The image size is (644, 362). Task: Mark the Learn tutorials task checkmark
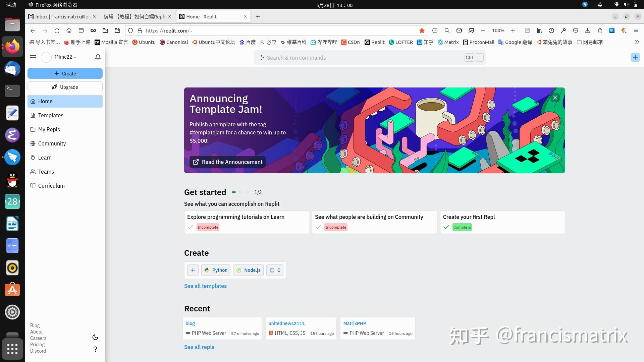coord(191,227)
